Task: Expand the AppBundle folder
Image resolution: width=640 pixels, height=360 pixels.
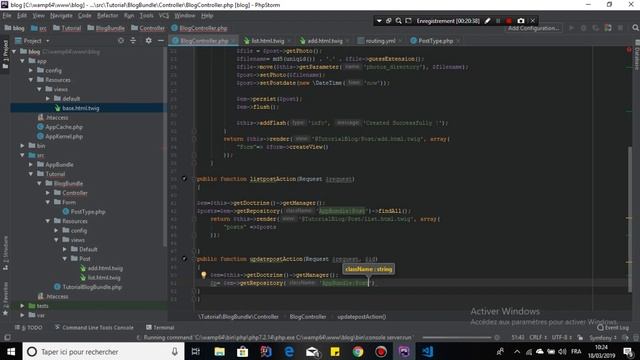Action: (31, 164)
